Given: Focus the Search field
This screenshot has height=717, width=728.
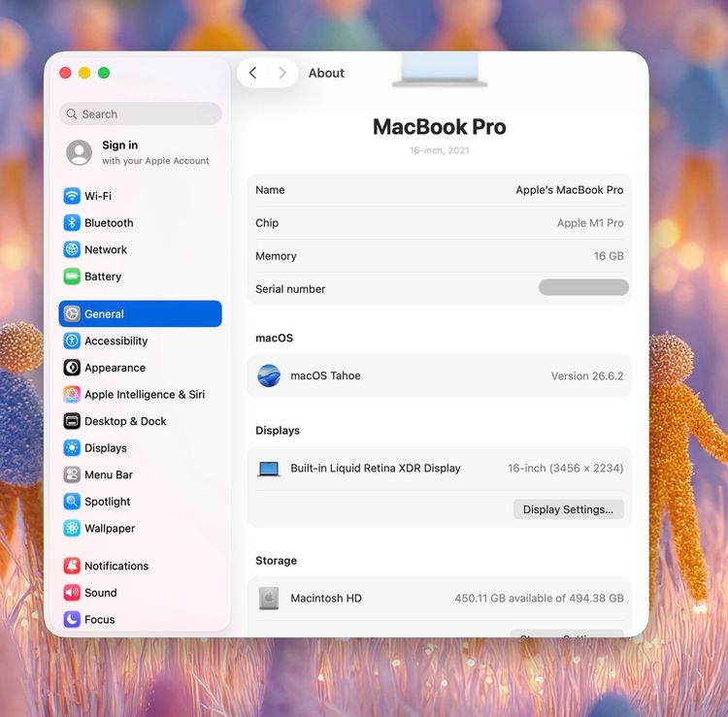Looking at the screenshot, I should pyautogui.click(x=140, y=114).
